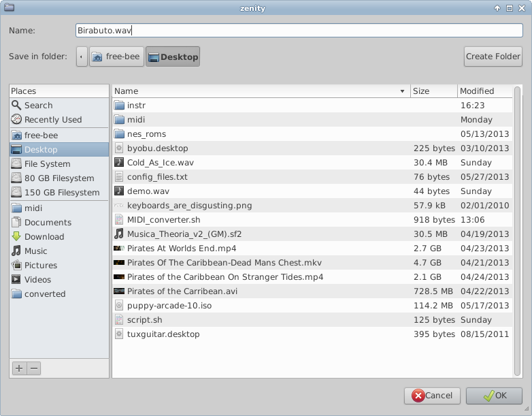Click the minus icon to remove bookmark
Viewport: 532px width, 416px height.
coord(34,368)
